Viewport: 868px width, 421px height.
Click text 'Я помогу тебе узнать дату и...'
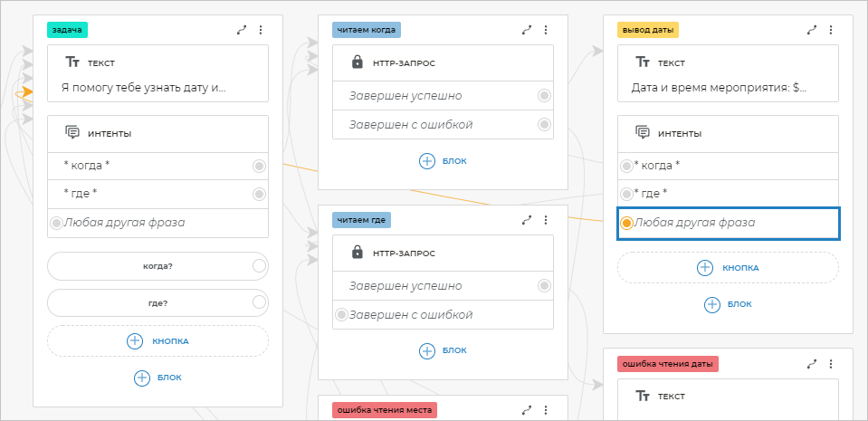point(143,89)
